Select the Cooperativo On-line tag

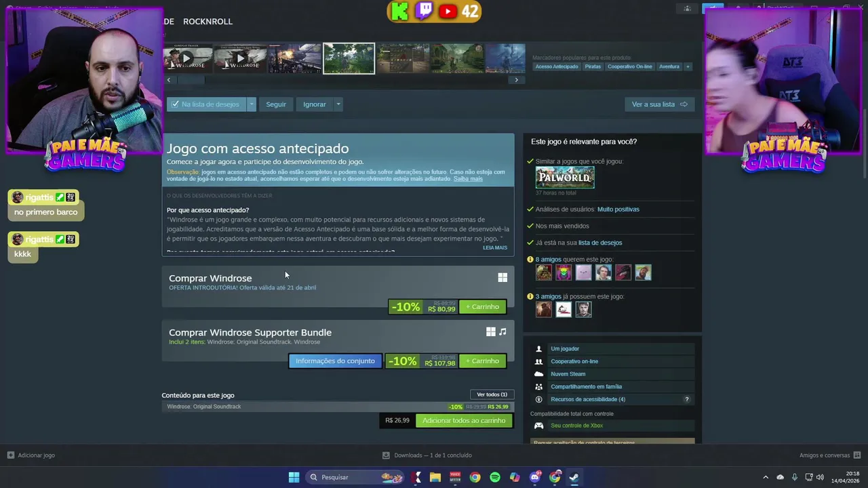(x=630, y=66)
